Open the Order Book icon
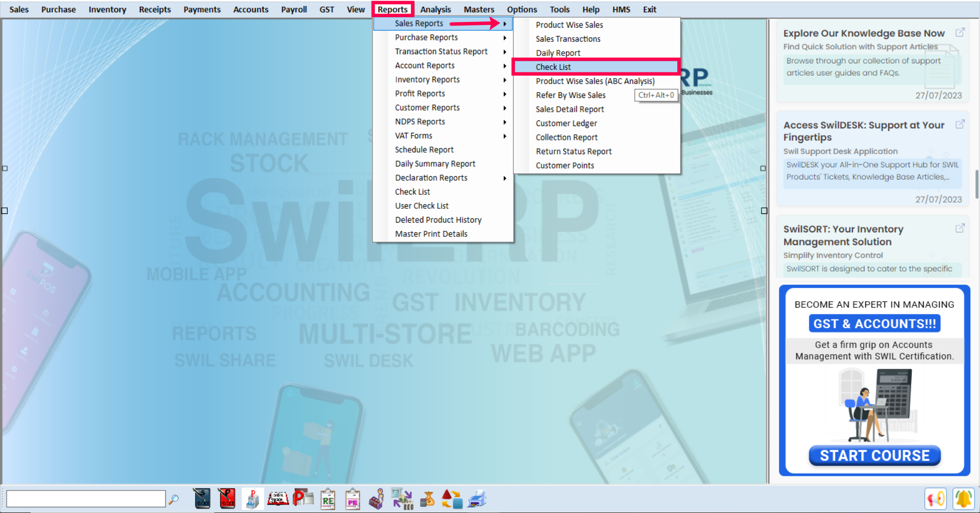This screenshot has height=513, width=980. pyautogui.click(x=278, y=499)
